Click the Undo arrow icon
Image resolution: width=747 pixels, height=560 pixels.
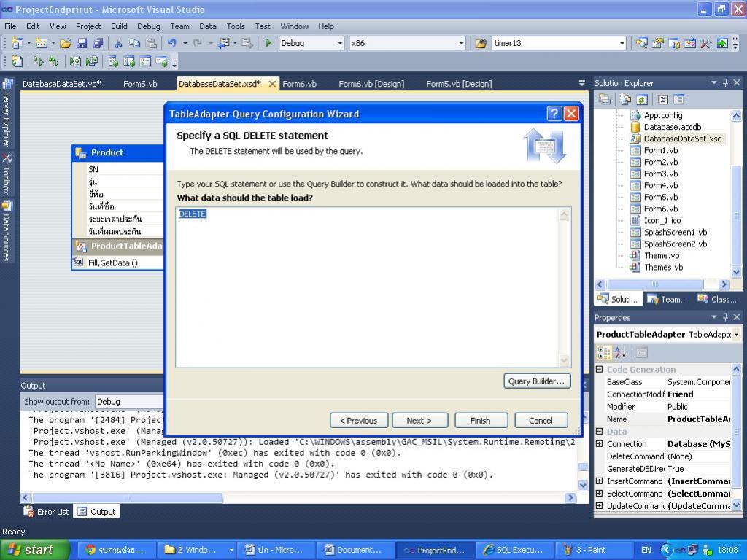(172, 43)
